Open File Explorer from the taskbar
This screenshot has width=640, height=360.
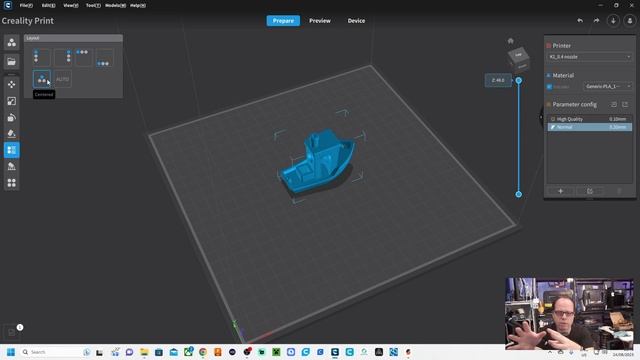(144, 352)
